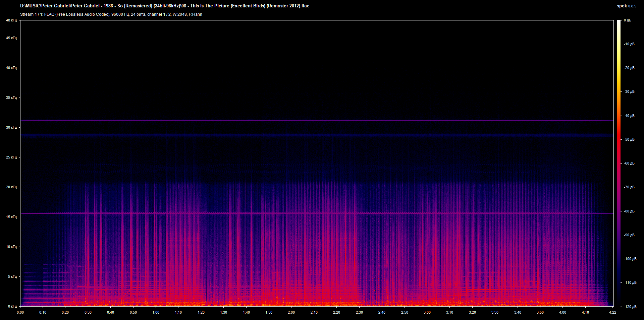Click the -60 дБ scale label
The height and width of the screenshot is (320, 644).
(629, 164)
